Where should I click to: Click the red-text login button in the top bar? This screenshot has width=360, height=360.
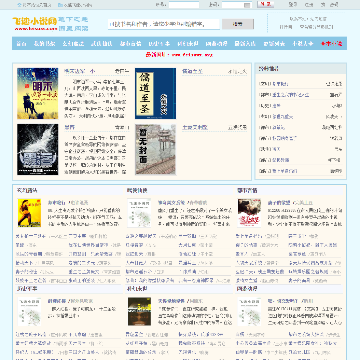265,5
